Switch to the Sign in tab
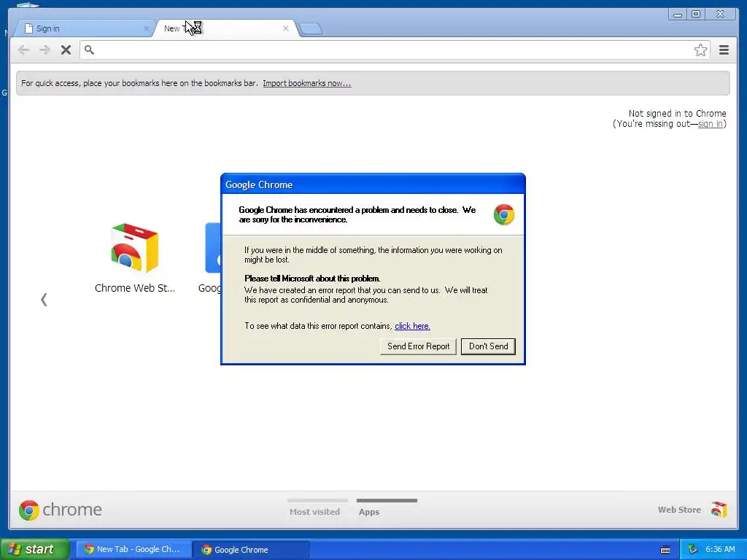Screen dimensions: 747x560 85,28
